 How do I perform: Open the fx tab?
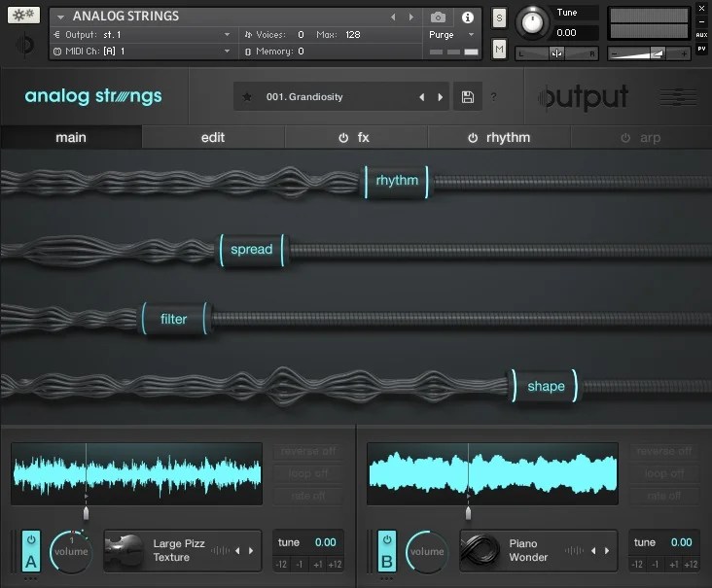[x=363, y=137]
